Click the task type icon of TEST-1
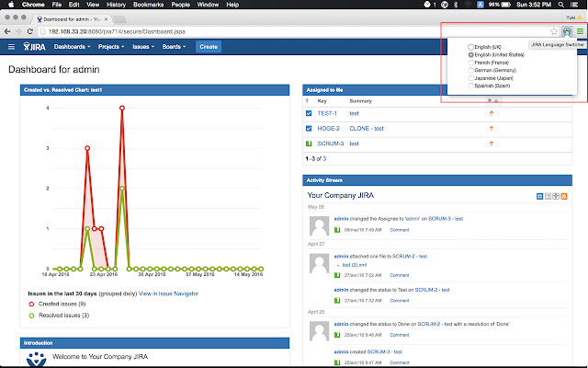This screenshot has height=368, width=588. pos(309,113)
